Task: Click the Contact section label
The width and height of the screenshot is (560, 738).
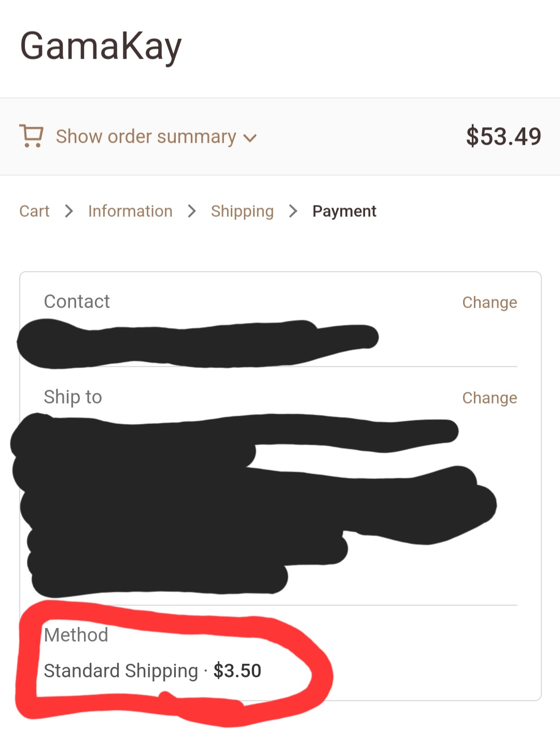Action: (77, 301)
